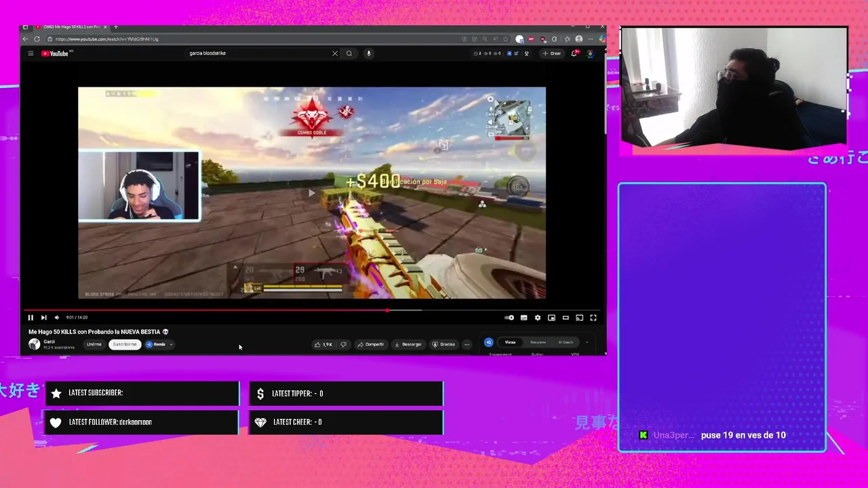Mute the video volume
The height and width of the screenshot is (488, 868).
[x=57, y=317]
